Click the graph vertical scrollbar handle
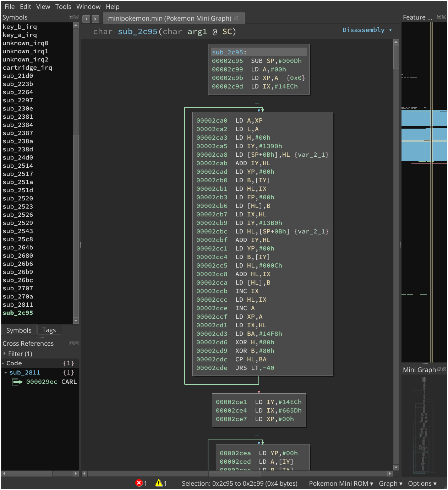Image resolution: width=448 pixels, height=490 pixels. pyautogui.click(x=396, y=57)
